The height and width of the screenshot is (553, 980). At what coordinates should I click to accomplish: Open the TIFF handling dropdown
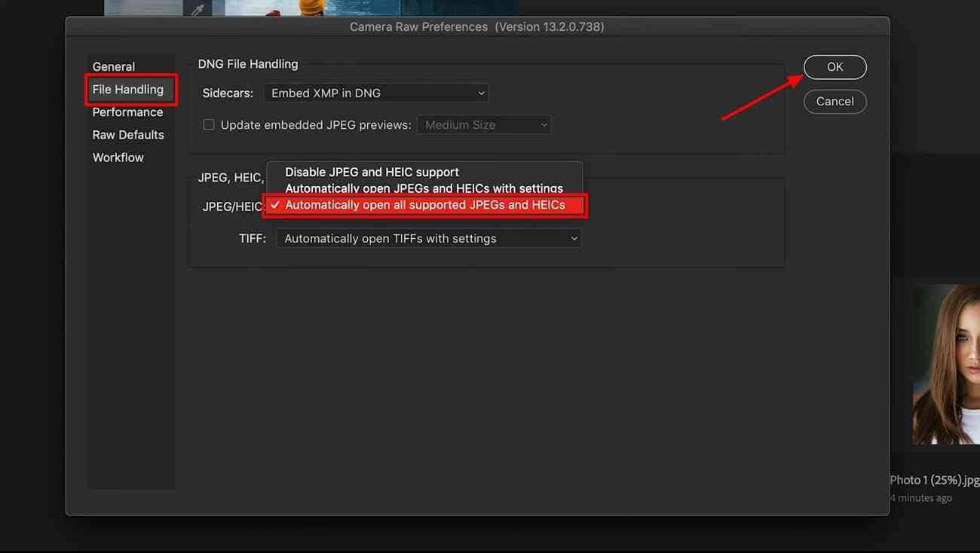click(x=428, y=239)
